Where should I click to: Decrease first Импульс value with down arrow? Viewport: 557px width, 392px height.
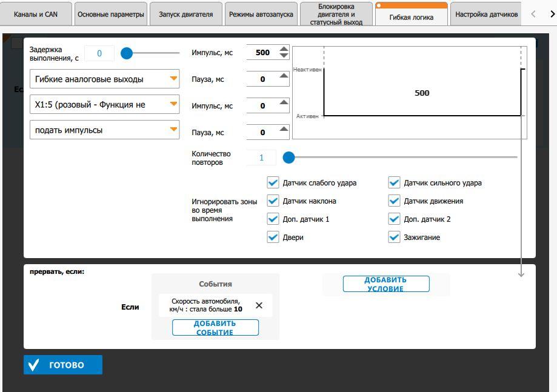tap(284, 56)
